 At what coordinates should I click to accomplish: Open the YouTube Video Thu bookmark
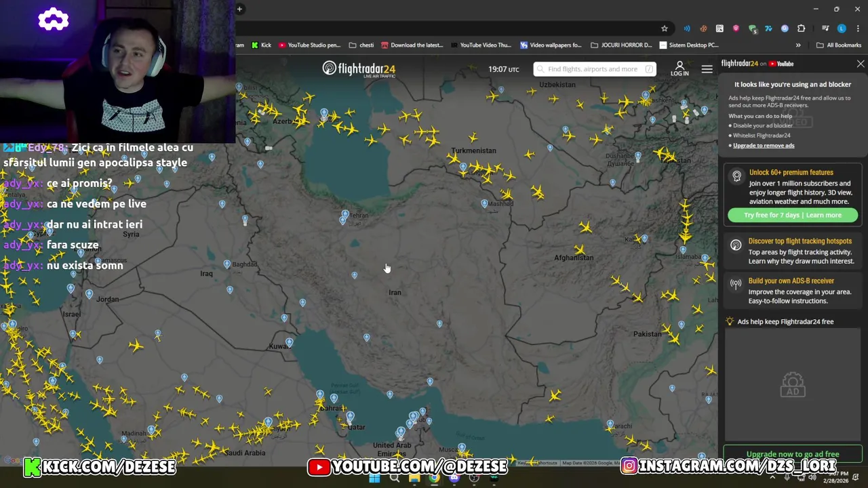tap(481, 45)
